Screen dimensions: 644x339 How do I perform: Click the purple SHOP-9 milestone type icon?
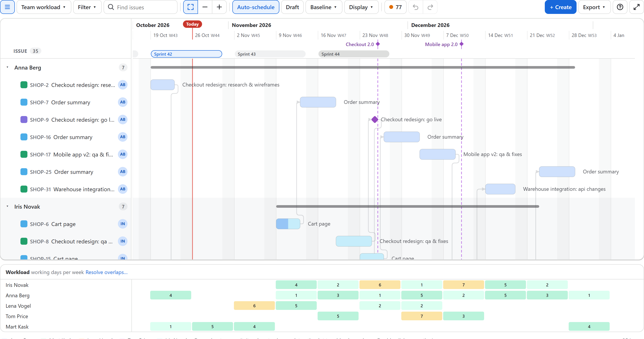[x=24, y=120]
